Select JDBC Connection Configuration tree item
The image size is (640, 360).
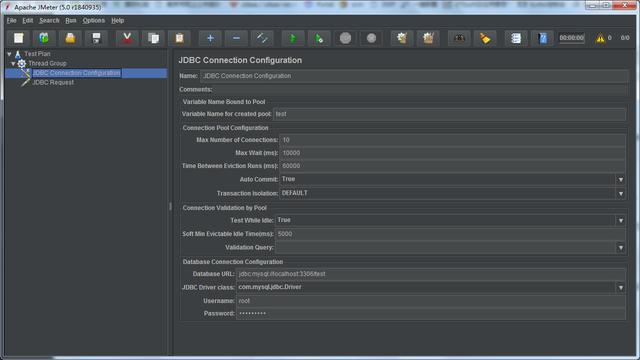[76, 73]
